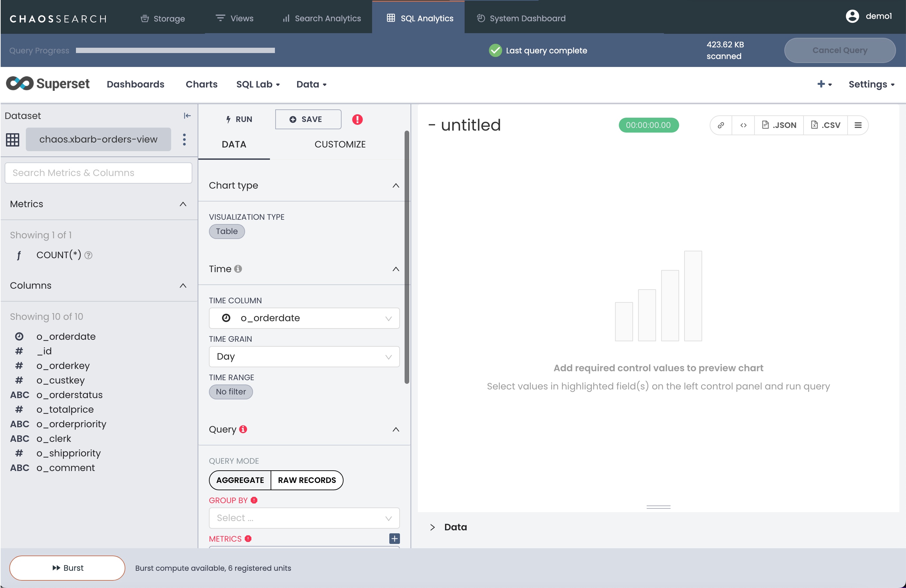The image size is (906, 588).
Task: Click the COUNT(*) help question icon
Action: 88,255
